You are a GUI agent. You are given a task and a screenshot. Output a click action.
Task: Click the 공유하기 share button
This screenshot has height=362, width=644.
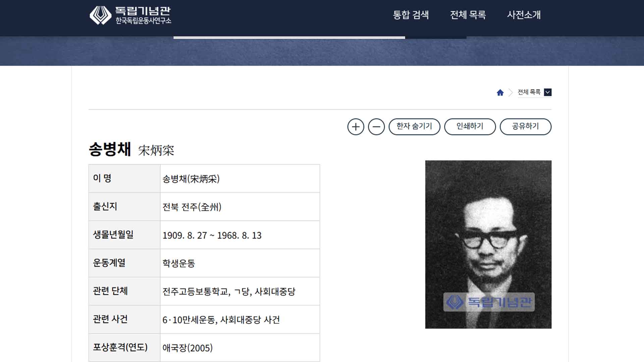coord(526,127)
